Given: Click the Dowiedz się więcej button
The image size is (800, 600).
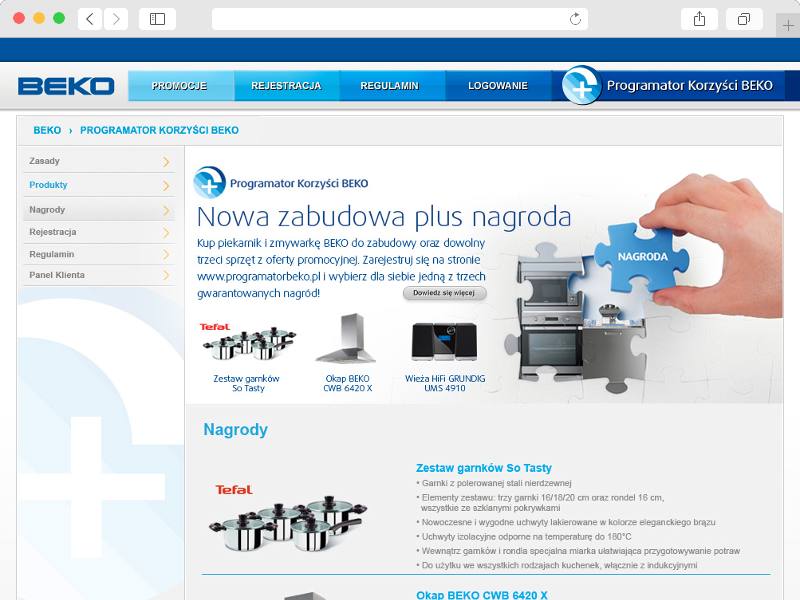Looking at the screenshot, I should pos(444,293).
